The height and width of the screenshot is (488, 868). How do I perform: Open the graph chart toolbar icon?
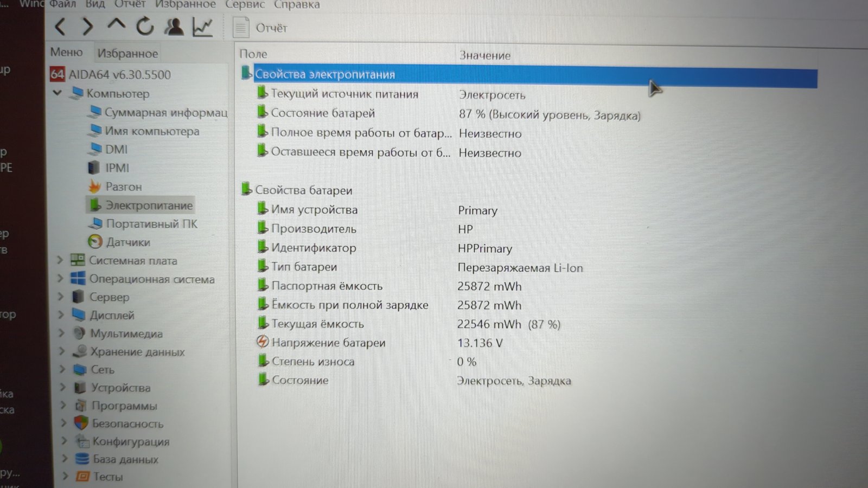point(202,27)
